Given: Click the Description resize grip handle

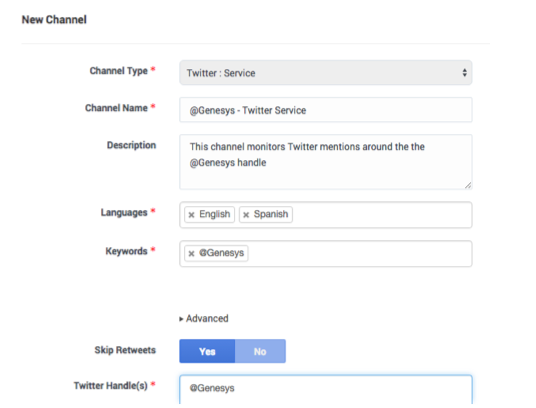Looking at the screenshot, I should tap(468, 185).
